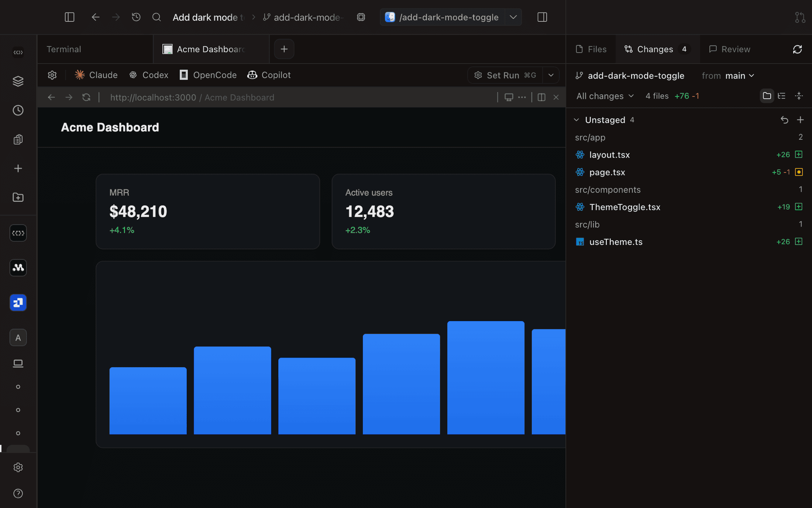
Task: Open the clock icon in left sidebar
Action: point(18,110)
